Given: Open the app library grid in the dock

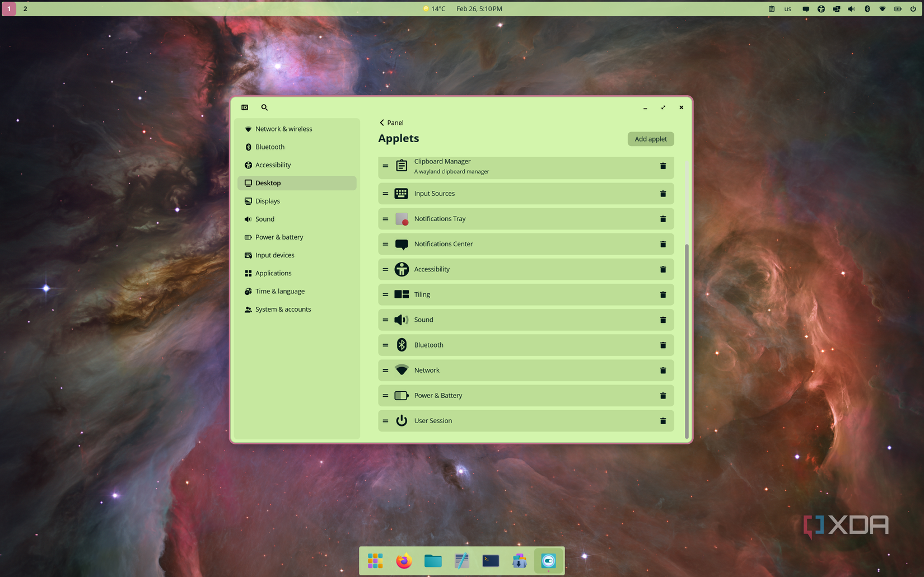Looking at the screenshot, I should pyautogui.click(x=375, y=561).
